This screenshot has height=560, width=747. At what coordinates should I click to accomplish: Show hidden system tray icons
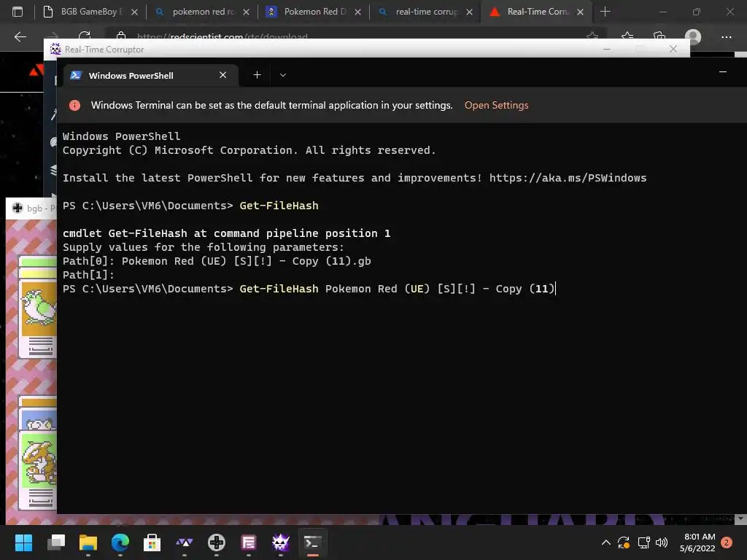coord(606,542)
